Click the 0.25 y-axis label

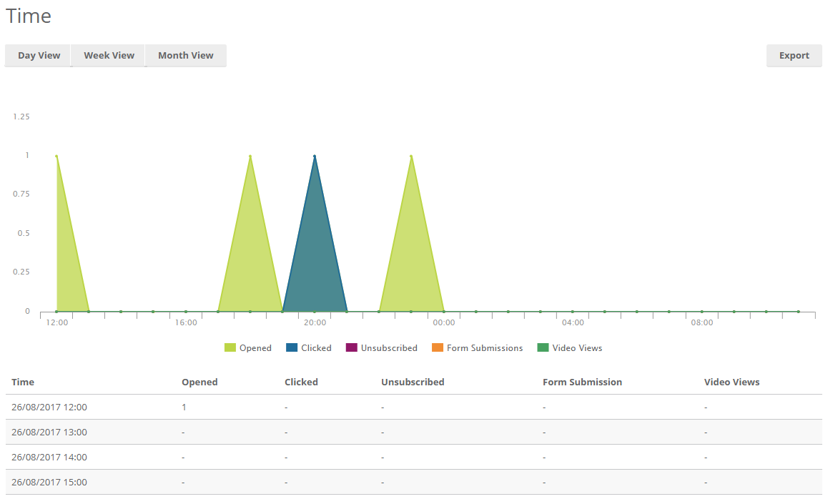tap(21, 272)
